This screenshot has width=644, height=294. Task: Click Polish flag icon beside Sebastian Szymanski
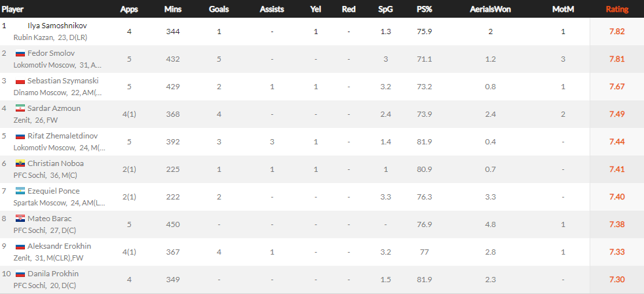point(20,81)
